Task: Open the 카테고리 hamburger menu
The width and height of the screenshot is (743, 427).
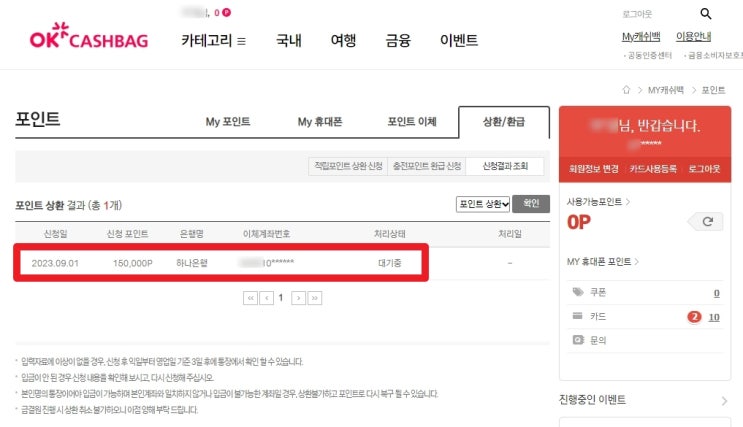Action: coord(241,41)
